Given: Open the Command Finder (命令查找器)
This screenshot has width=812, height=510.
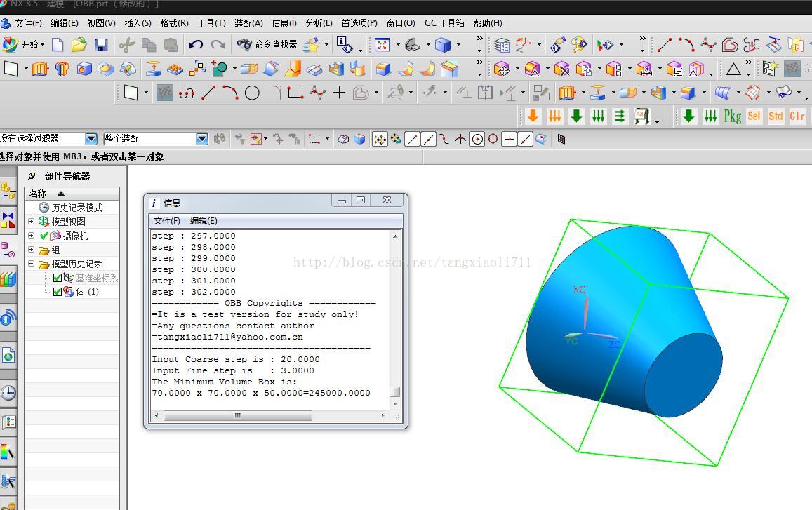Looking at the screenshot, I should (x=267, y=44).
